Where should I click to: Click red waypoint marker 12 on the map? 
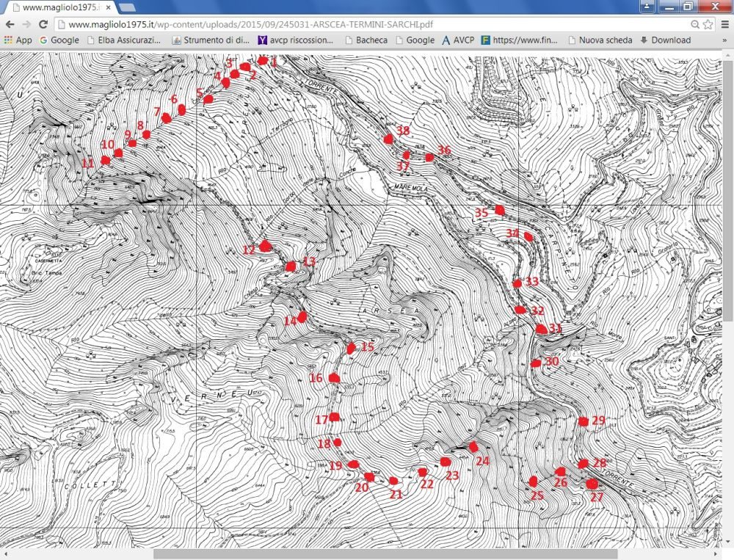266,246
